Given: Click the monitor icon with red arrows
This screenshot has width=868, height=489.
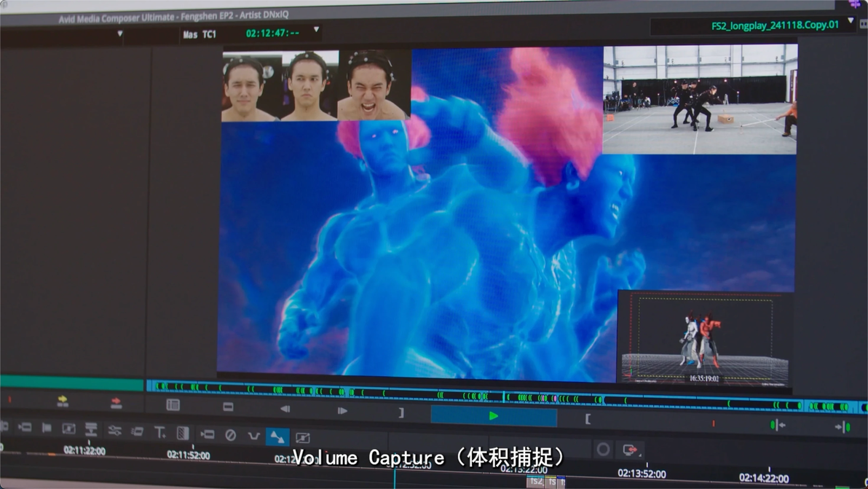Looking at the screenshot, I should pos(630,450).
